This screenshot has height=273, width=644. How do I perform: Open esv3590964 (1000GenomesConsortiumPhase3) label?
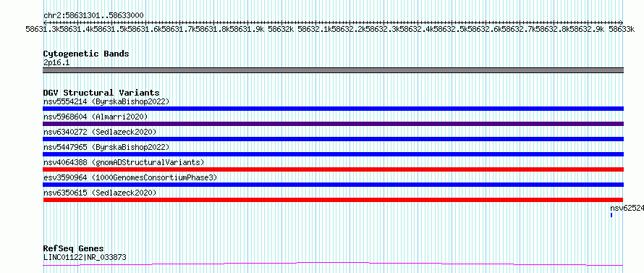click(130, 177)
